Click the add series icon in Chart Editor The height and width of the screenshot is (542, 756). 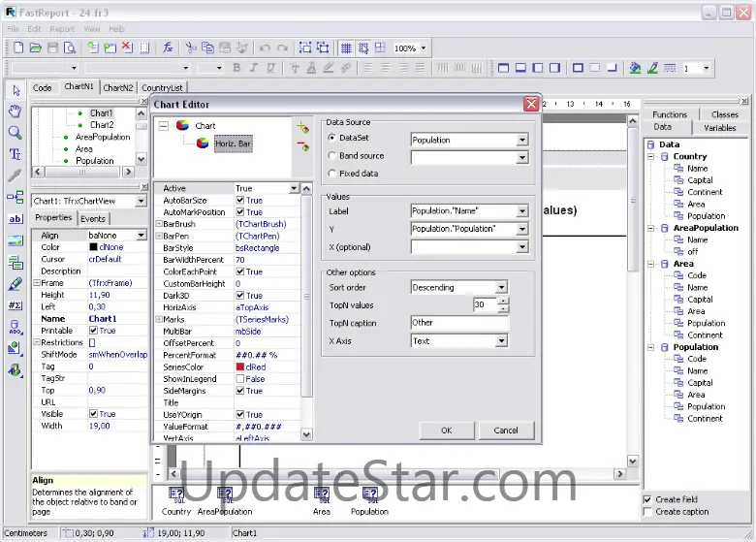(x=302, y=127)
